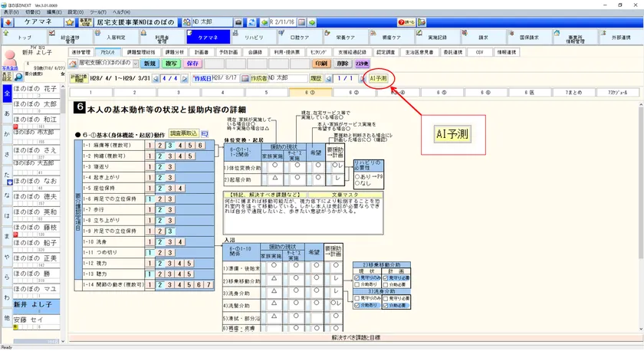Open 文章マスタ above the notes box

pos(344,195)
